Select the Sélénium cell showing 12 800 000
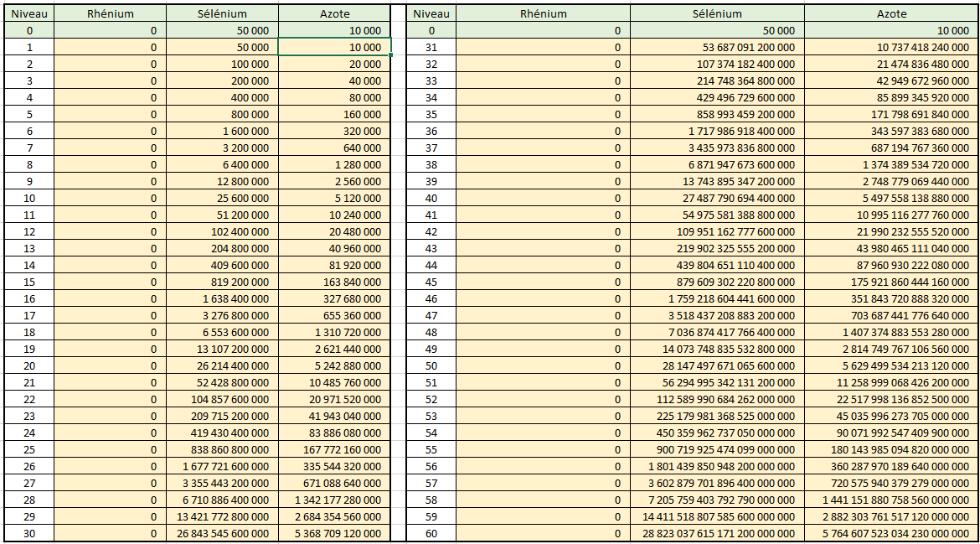Screen dimensions: 980x544 tap(222, 182)
